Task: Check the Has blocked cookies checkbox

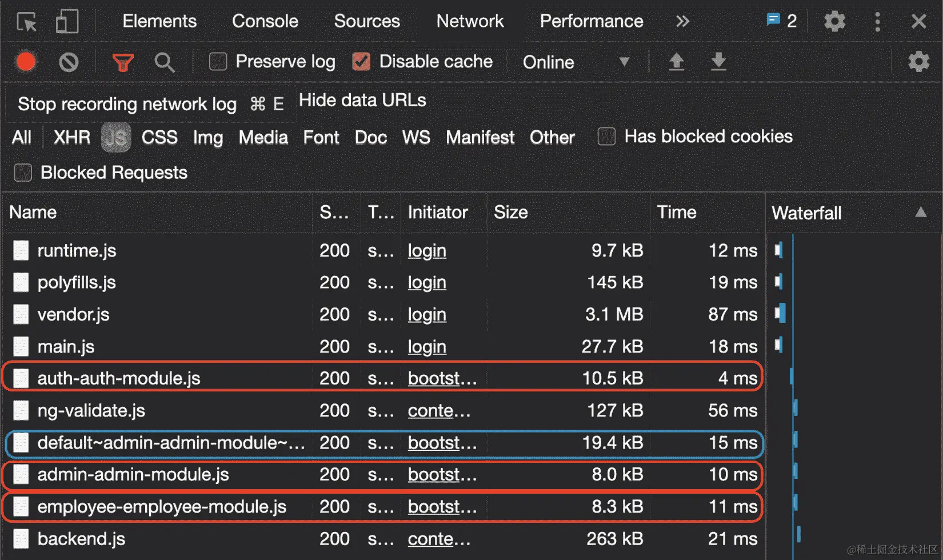Action: 606,137
